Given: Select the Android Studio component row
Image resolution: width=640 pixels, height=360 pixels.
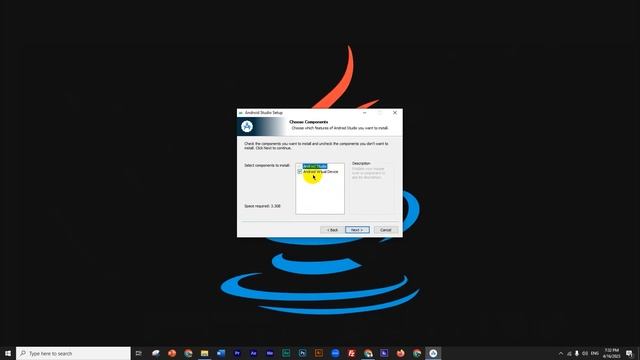Looking at the screenshot, I should tap(315, 166).
